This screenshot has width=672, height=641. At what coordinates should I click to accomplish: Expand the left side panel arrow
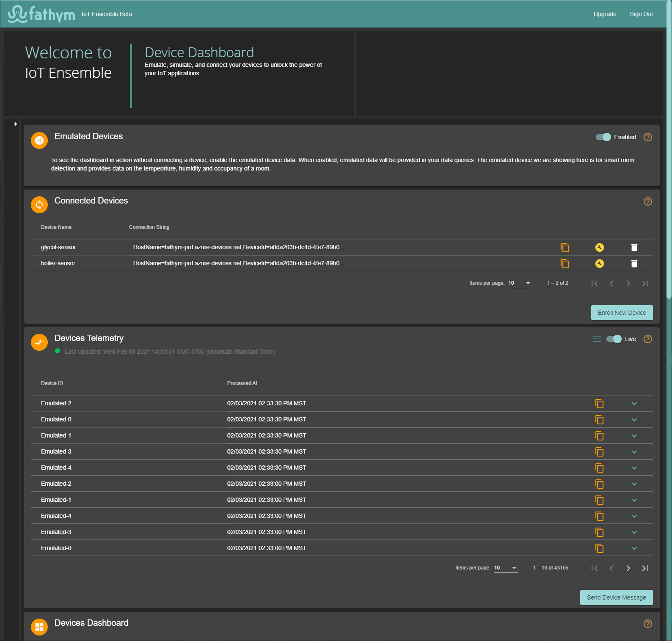[x=16, y=124]
